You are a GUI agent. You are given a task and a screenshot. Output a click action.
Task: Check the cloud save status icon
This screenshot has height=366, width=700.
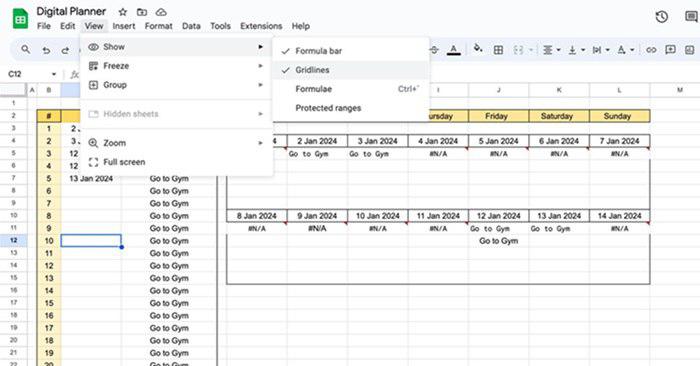[161, 12]
